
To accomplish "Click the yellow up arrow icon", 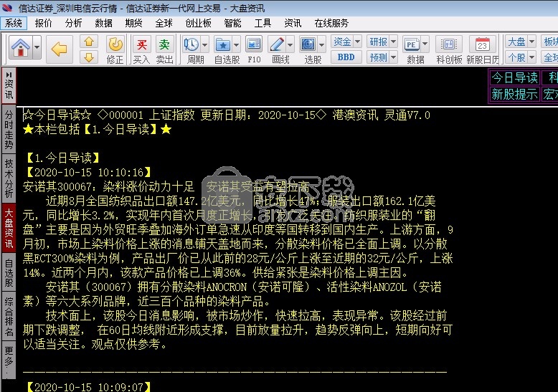I will [89, 42].
